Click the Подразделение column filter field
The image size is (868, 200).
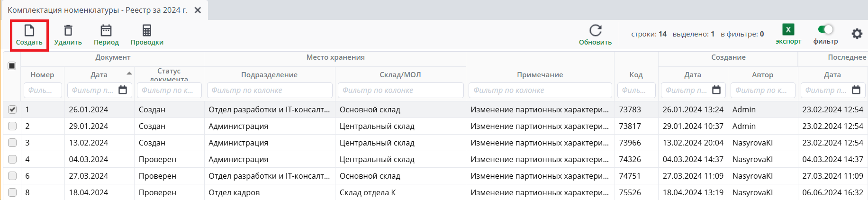269,90
